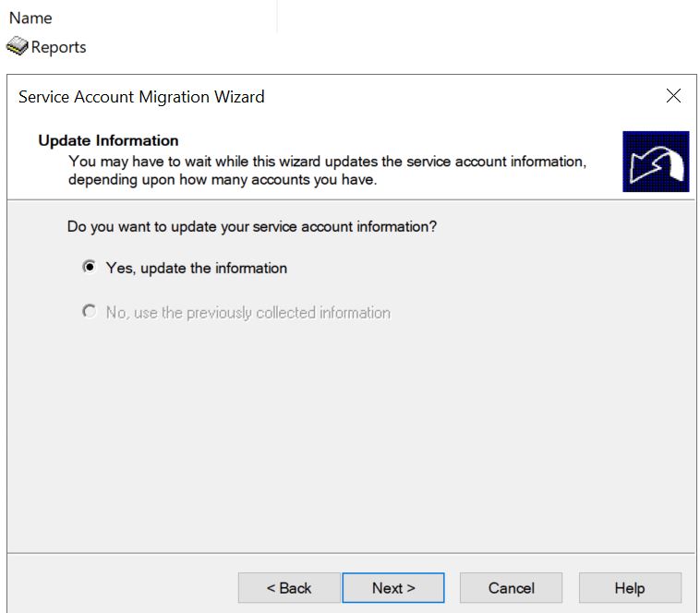Click the Name column header

[x=30, y=18]
